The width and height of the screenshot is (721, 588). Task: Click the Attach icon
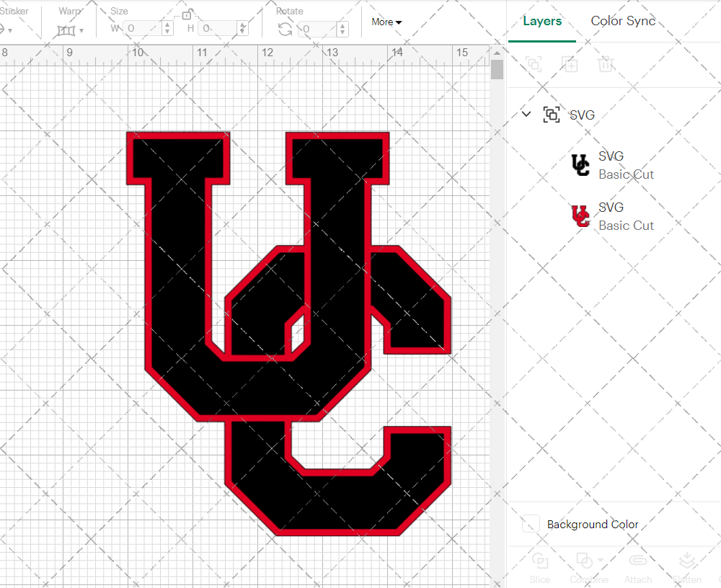click(x=638, y=561)
